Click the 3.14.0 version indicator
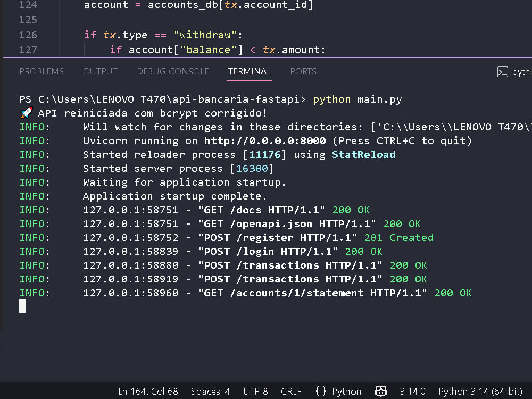This screenshot has height=399, width=532. [x=412, y=392]
